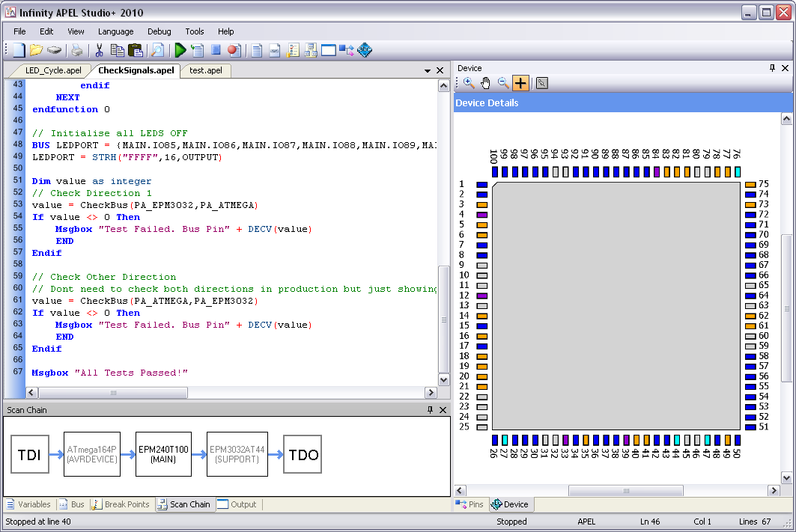Open the editor's document tab list dropdown arrow
796x532 pixels.
pyautogui.click(x=428, y=71)
